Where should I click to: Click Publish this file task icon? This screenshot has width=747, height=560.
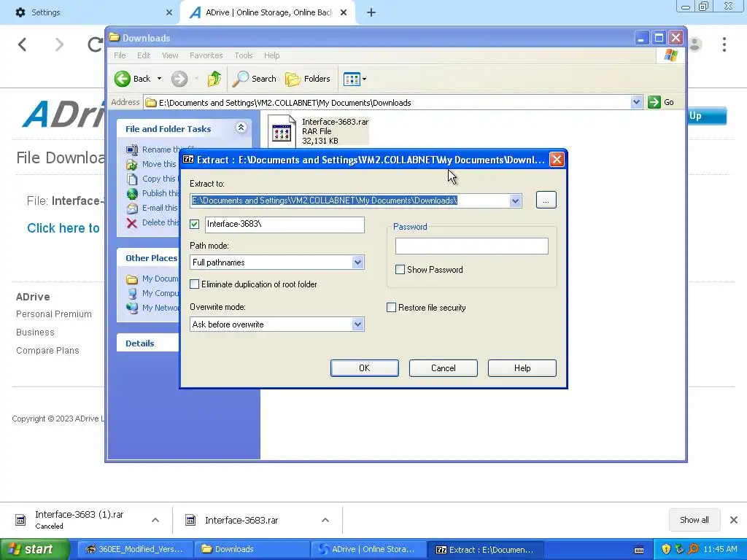(132, 193)
